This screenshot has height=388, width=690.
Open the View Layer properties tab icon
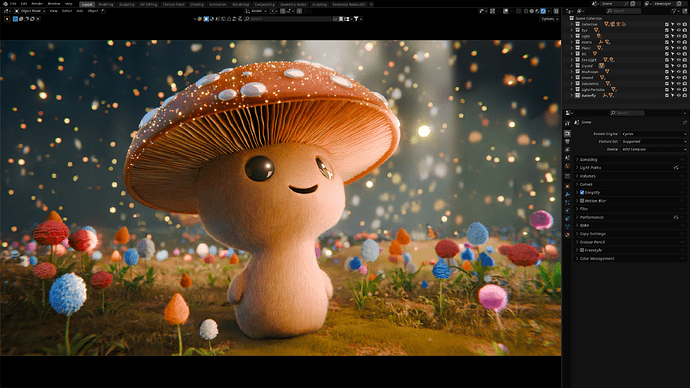pos(567,150)
